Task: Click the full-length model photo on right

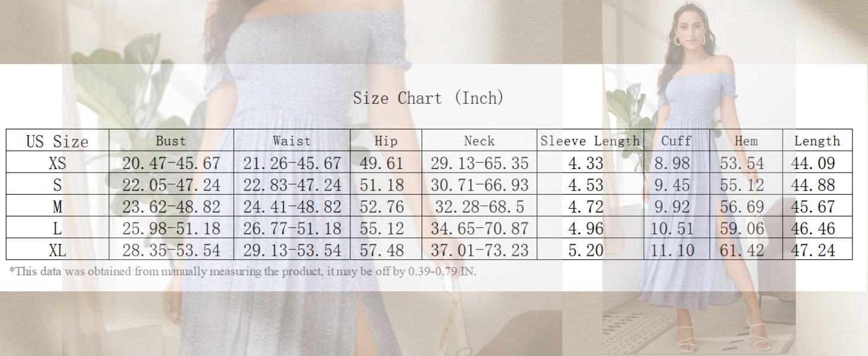Action: point(700,178)
